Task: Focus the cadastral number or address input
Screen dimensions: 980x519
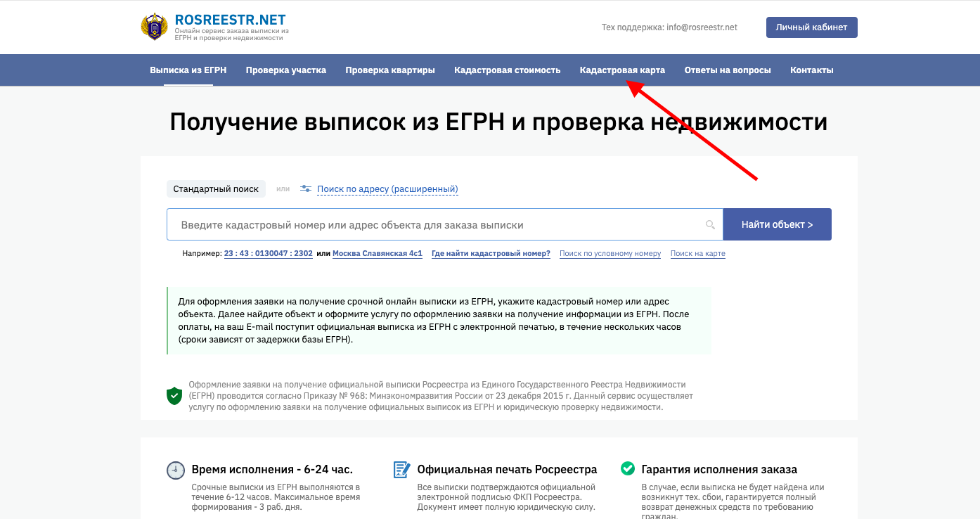Action: [445, 224]
